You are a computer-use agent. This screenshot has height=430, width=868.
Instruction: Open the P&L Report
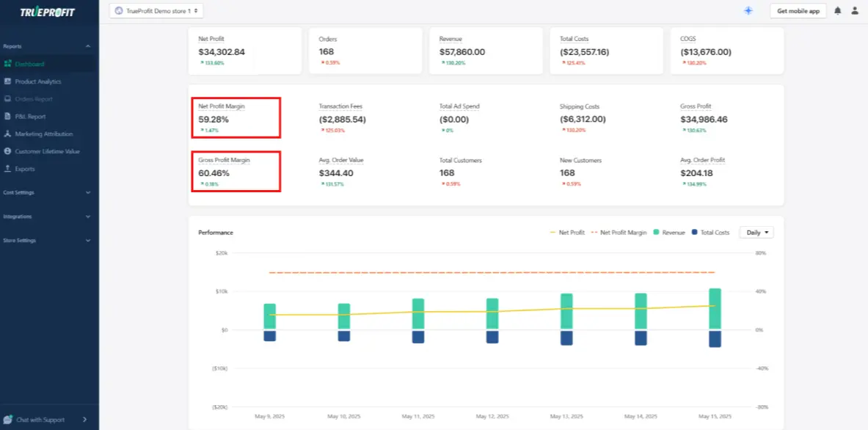(x=29, y=116)
